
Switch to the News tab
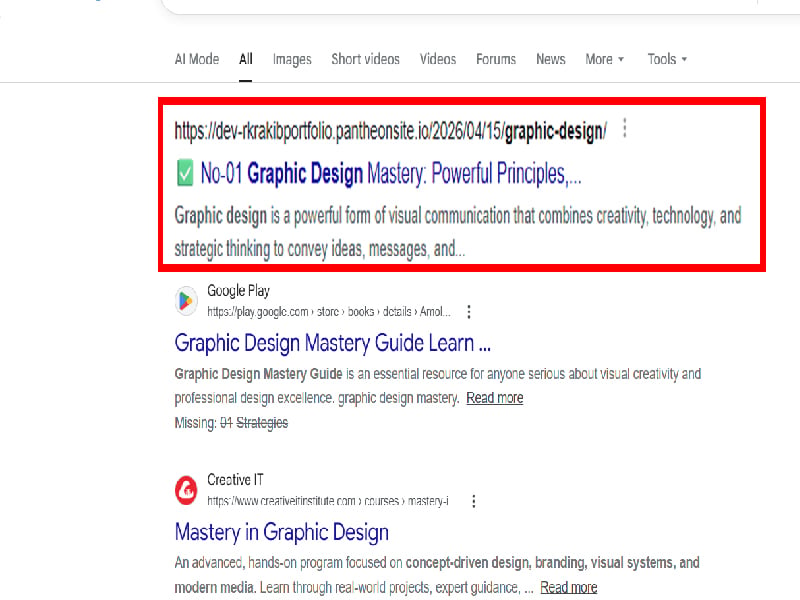point(551,59)
